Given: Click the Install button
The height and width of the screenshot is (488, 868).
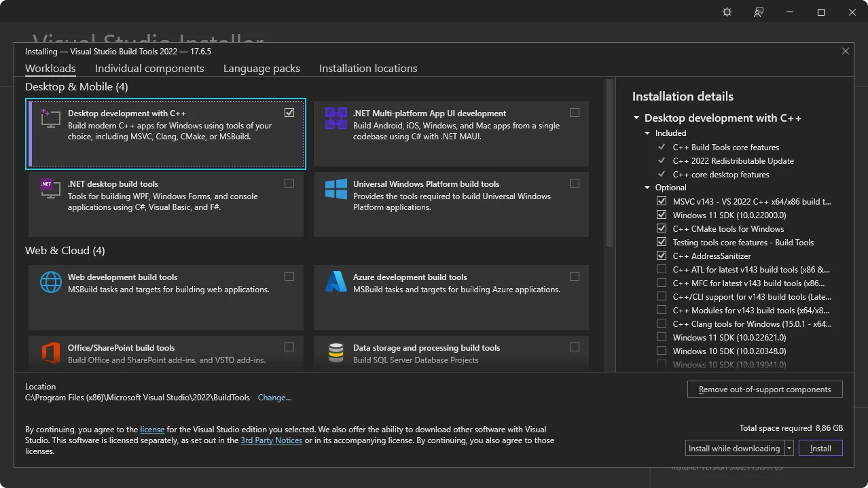Looking at the screenshot, I should click(x=820, y=448).
